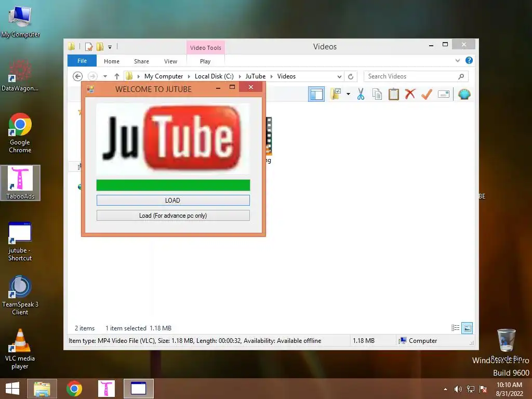Click the Cut scissors icon in Explorer toolbar
The image size is (532, 399).
click(361, 94)
